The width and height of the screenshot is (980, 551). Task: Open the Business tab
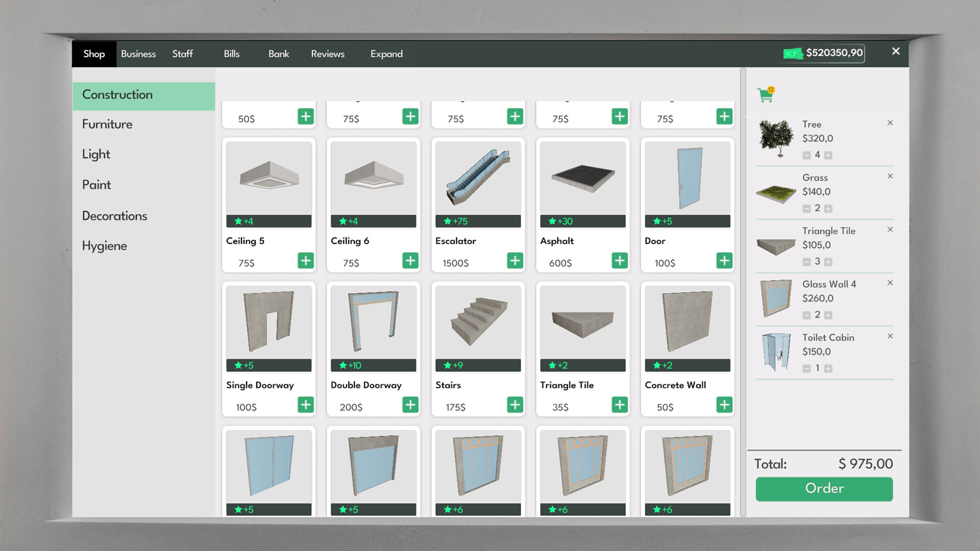tap(138, 54)
